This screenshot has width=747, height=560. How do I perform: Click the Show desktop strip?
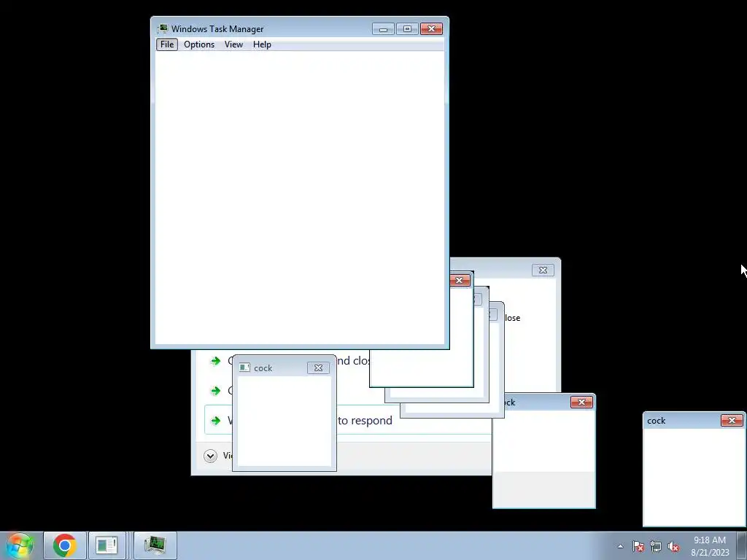click(742, 545)
